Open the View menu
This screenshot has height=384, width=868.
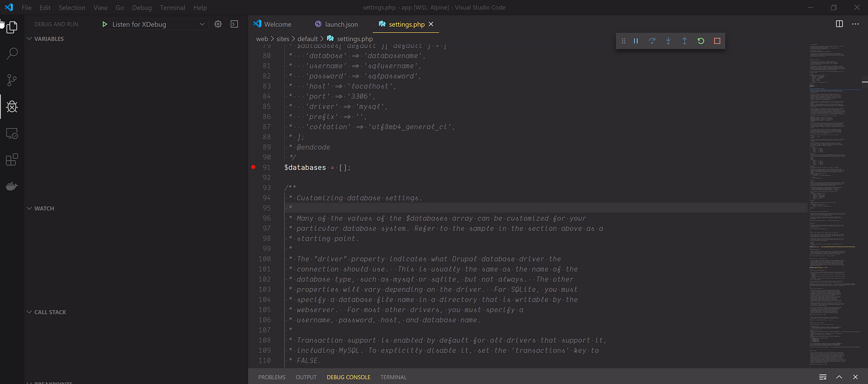100,8
